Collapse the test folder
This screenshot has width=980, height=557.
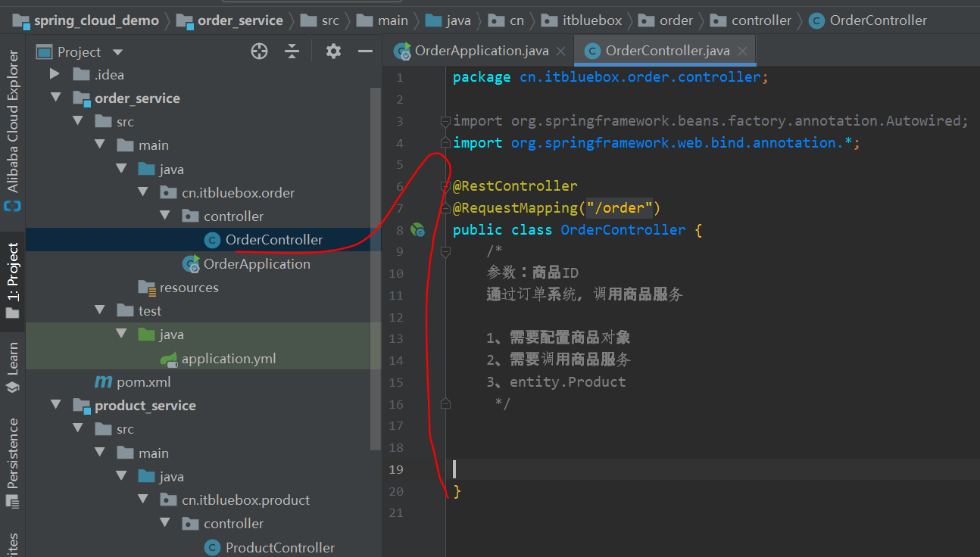pyautogui.click(x=99, y=310)
